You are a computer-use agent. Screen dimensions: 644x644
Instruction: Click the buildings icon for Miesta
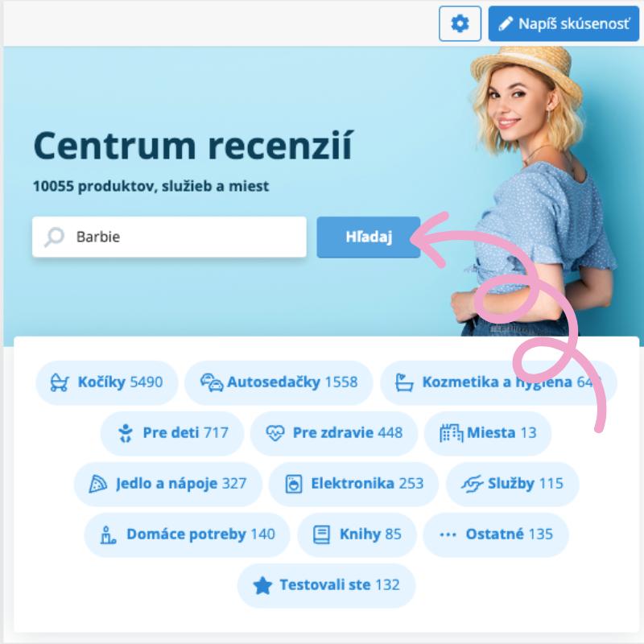coord(451,433)
